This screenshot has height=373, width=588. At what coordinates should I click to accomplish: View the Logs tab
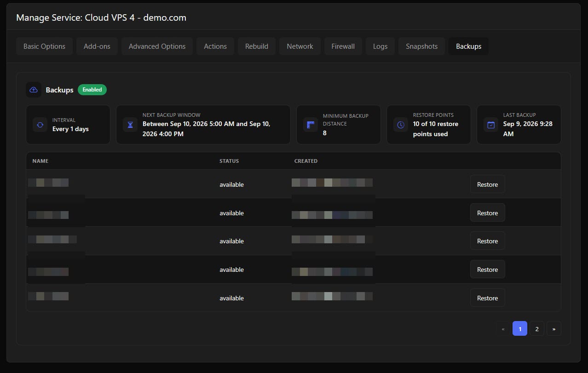380,46
